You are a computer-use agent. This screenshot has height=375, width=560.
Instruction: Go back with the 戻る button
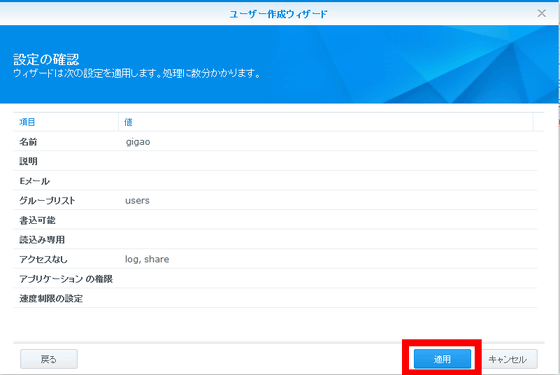[x=49, y=359]
